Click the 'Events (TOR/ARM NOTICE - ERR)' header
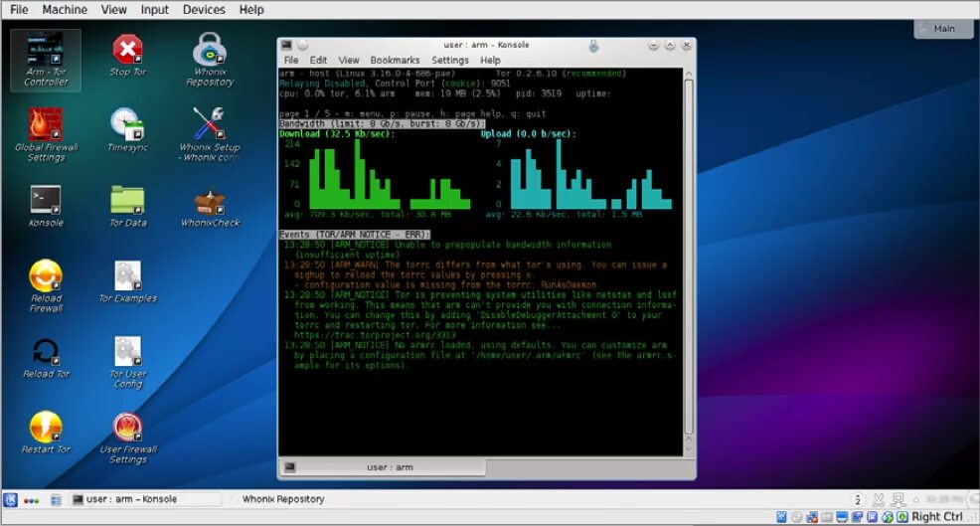980x526 pixels. [x=355, y=235]
